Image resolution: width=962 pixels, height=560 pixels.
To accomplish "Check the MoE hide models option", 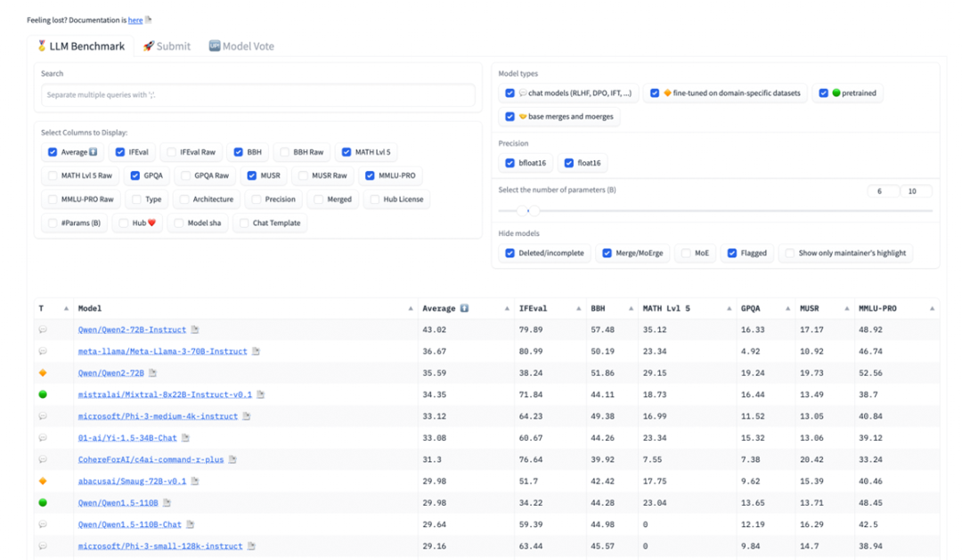I will [x=686, y=254].
